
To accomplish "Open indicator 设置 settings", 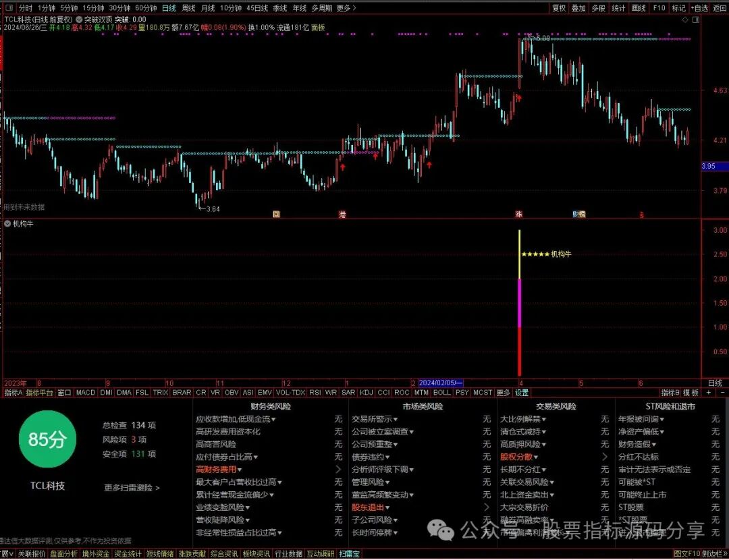I will (x=522, y=393).
